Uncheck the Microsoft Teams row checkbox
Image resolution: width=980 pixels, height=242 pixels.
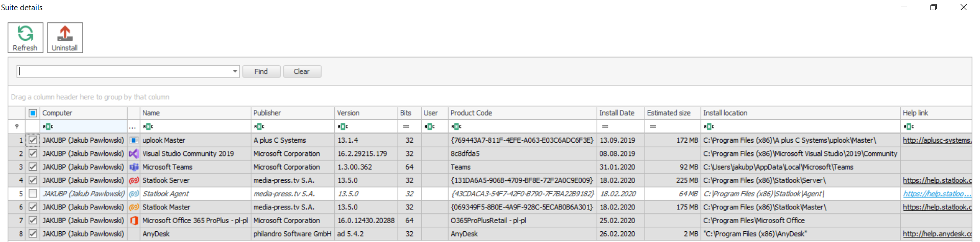33,167
